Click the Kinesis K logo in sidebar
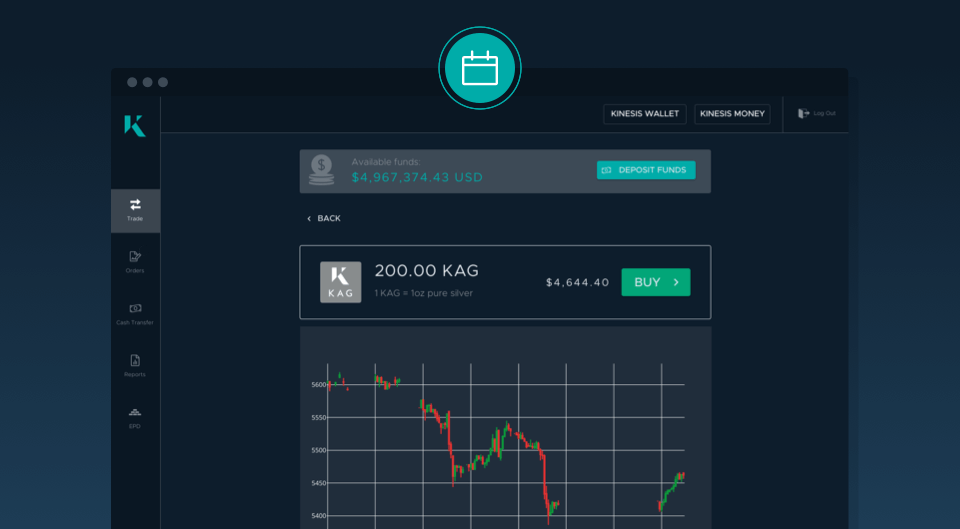Viewport: 960px width, 529px height. tap(135, 126)
